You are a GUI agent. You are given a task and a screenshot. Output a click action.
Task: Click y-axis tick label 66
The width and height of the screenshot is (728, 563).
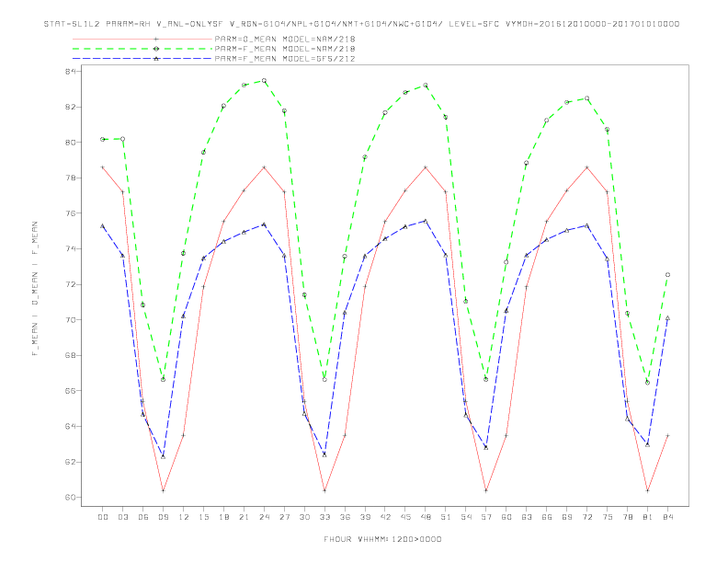click(71, 391)
